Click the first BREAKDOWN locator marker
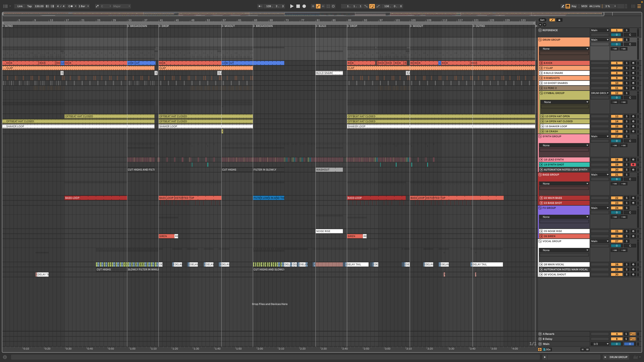This screenshot has width=644, height=362. [x=137, y=26]
